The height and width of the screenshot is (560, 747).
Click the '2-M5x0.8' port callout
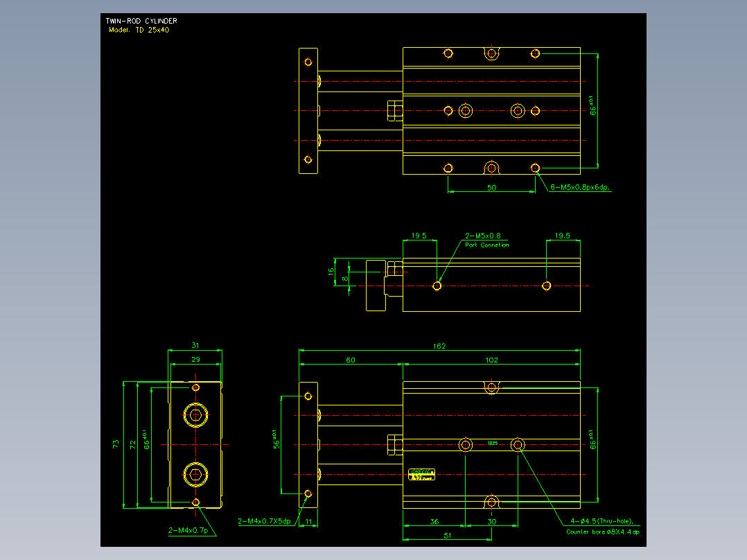pos(483,236)
